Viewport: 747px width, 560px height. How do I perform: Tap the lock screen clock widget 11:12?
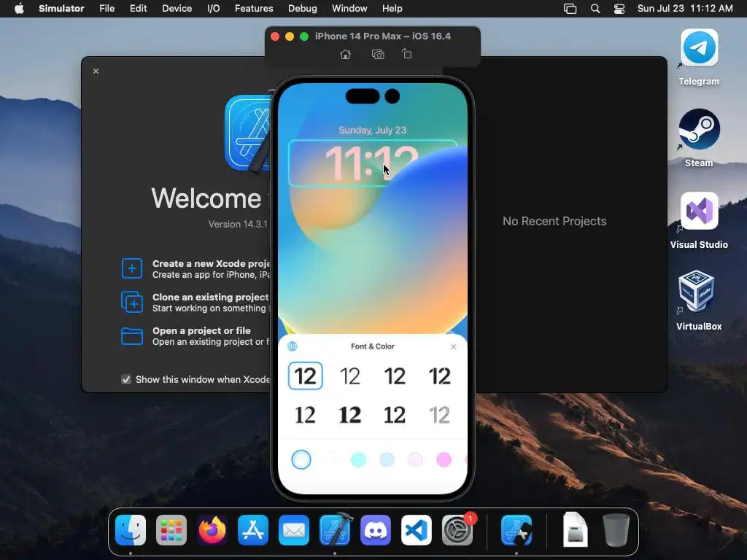373,163
